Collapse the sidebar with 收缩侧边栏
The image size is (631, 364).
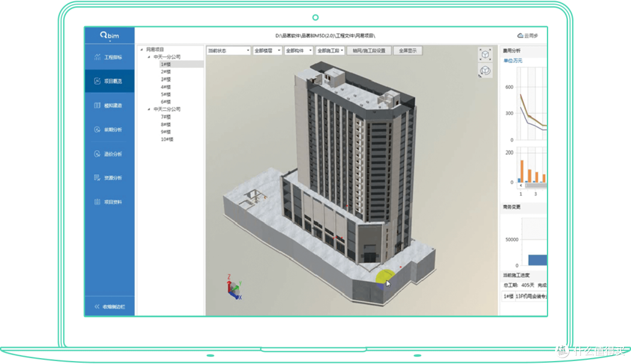(109, 307)
